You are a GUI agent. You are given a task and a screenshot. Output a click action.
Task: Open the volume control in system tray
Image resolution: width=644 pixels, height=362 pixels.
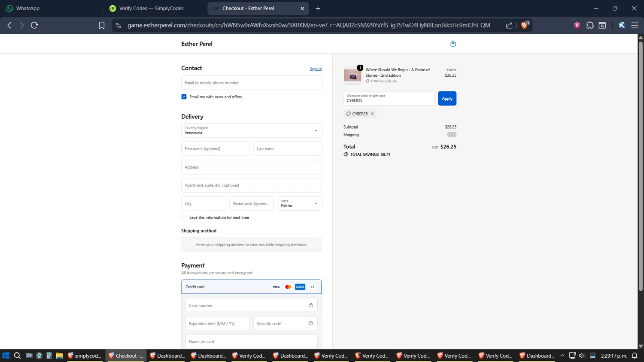point(582,356)
